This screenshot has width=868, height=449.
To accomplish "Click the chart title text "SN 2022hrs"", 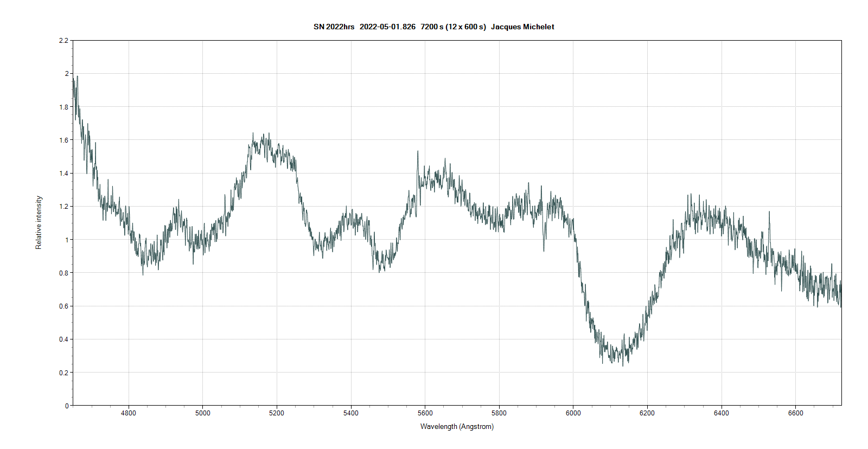I will pyautogui.click(x=334, y=27).
